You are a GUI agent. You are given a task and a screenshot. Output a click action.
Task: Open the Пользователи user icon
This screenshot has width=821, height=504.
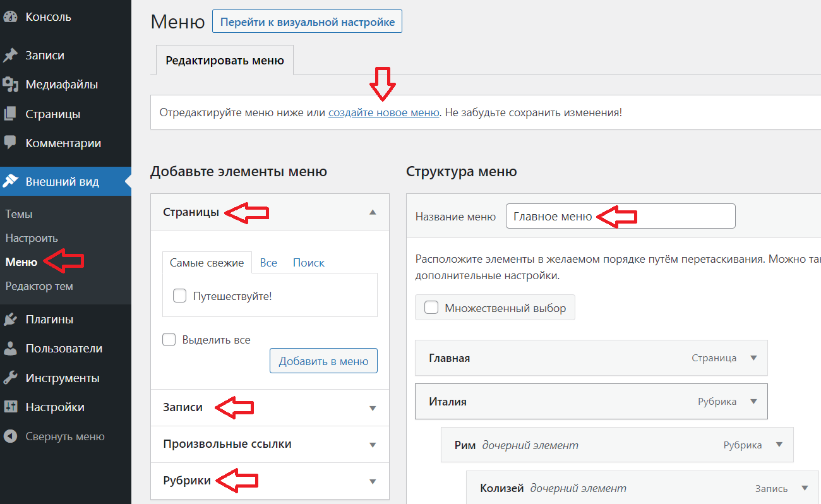[x=9, y=349]
